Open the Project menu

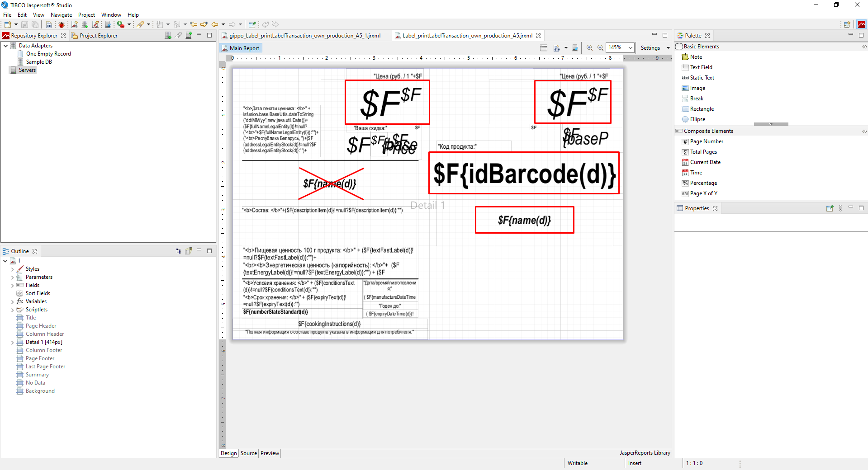(x=86, y=15)
